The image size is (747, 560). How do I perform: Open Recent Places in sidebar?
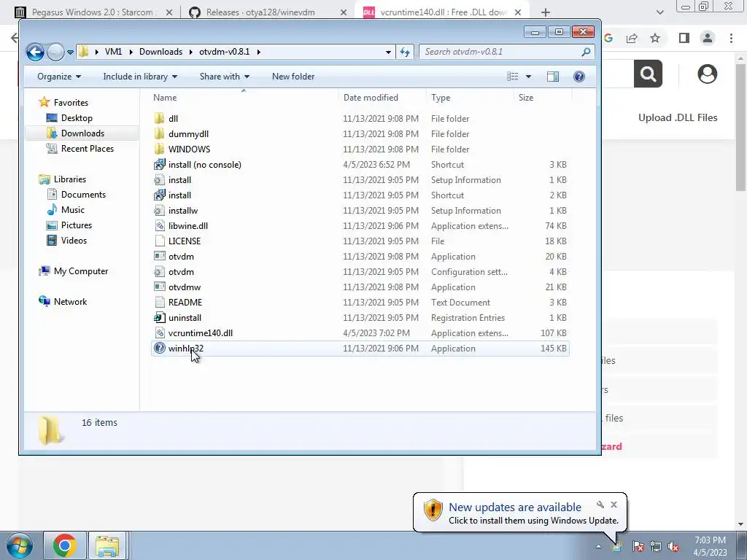coord(88,149)
